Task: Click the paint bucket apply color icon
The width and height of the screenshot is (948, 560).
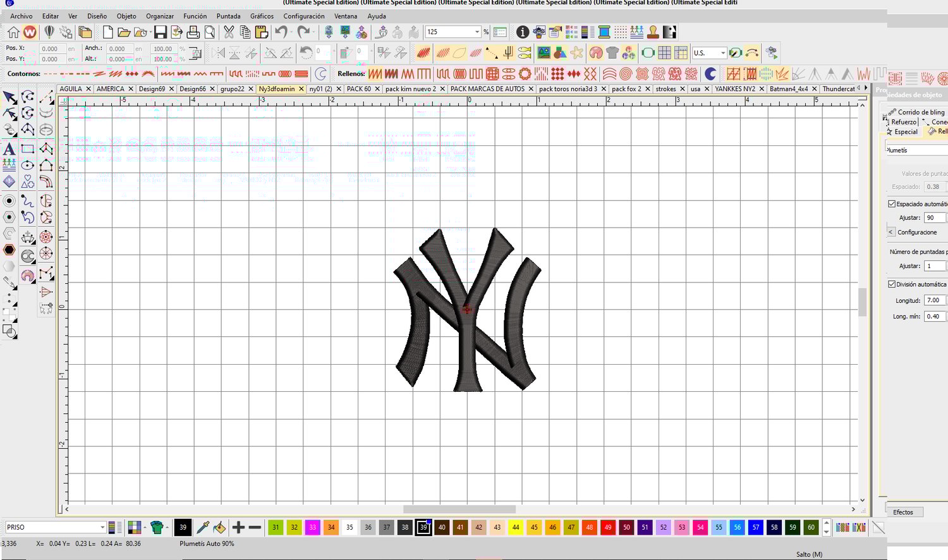Action: click(219, 527)
